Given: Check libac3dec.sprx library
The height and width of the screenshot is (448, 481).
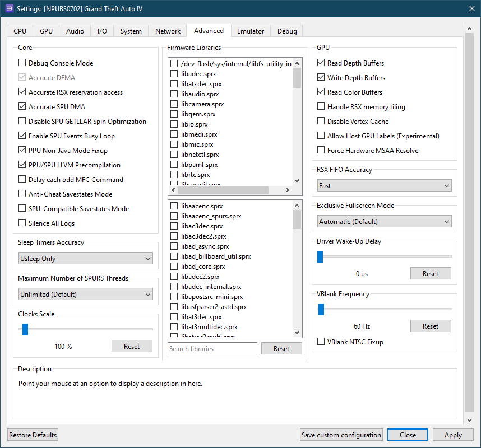Looking at the screenshot, I should click(x=174, y=226).
